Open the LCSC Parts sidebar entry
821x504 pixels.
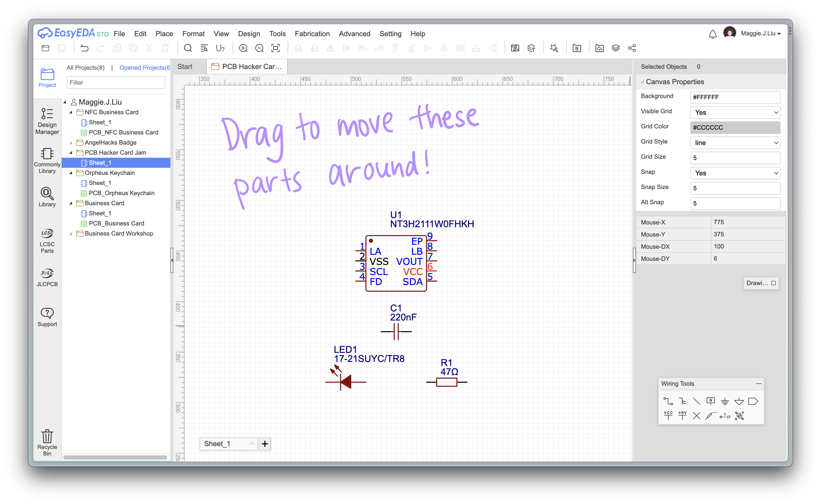click(47, 241)
